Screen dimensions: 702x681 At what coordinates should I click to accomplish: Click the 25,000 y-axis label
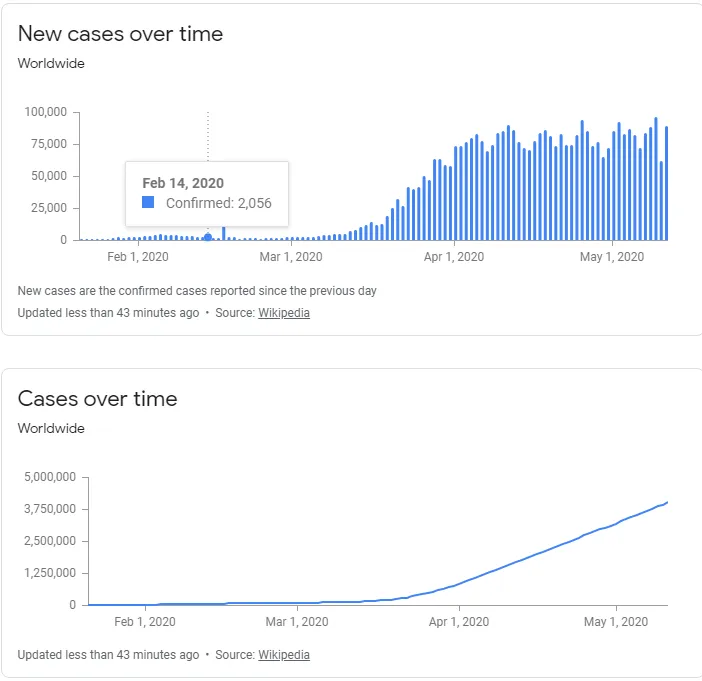pyautogui.click(x=49, y=208)
